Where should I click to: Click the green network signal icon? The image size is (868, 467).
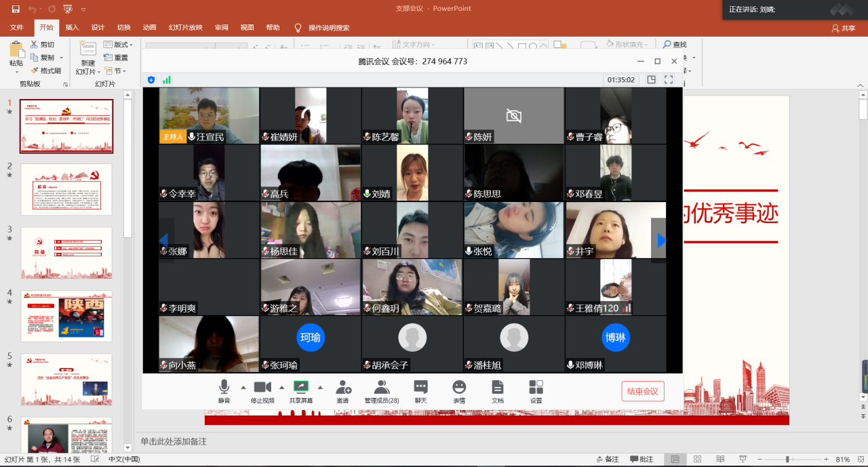click(166, 79)
